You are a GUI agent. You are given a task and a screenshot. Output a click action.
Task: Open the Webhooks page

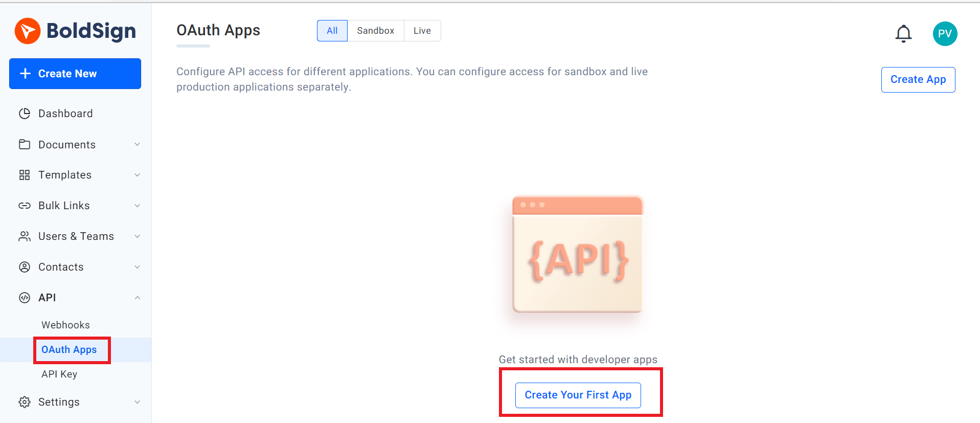click(65, 324)
